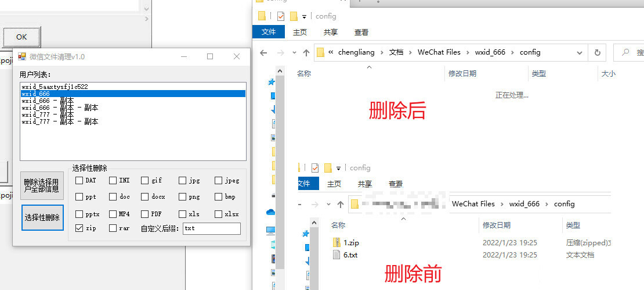644x290 pixels.
Task: Click the Up arrow in lower Explorer
Action: coord(340,204)
